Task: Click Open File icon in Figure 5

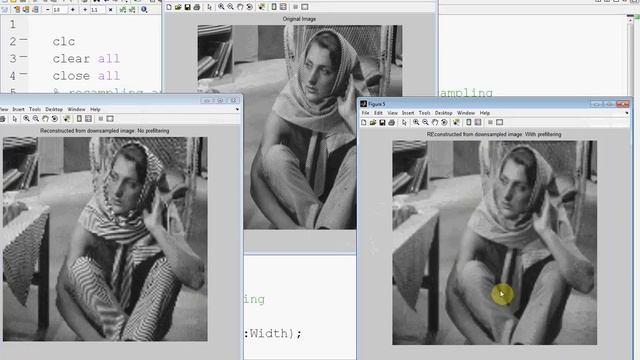Action: (373, 122)
